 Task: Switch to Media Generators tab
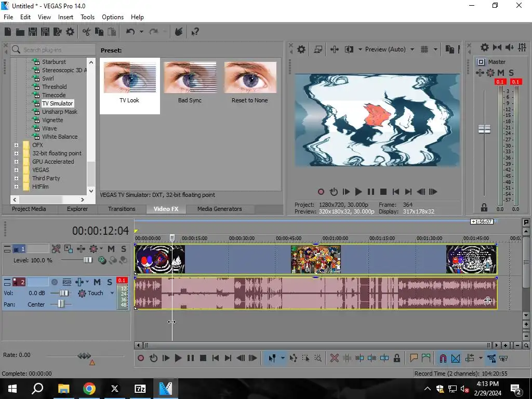(x=220, y=209)
